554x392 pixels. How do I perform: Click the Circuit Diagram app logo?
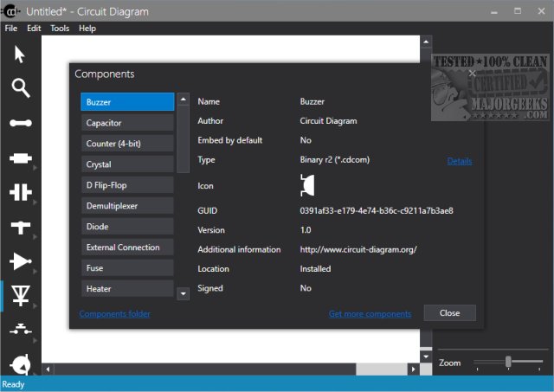click(10, 11)
